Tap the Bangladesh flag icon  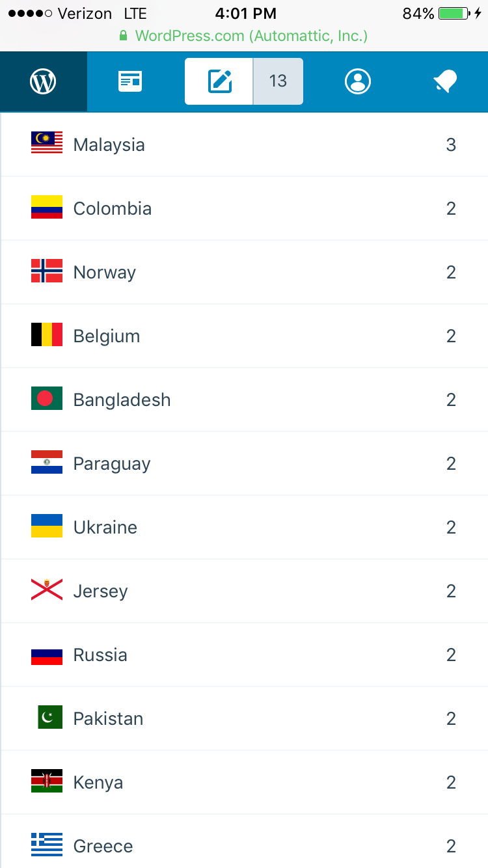[47, 400]
